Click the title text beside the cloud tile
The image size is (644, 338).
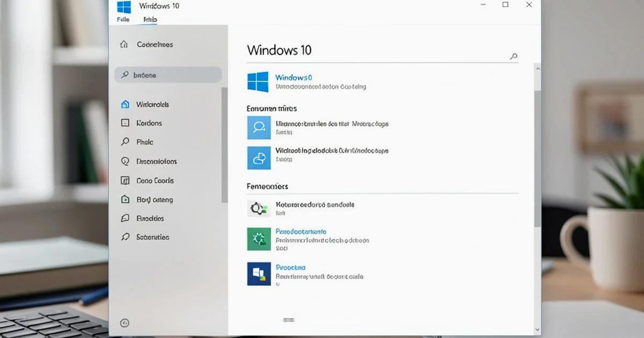(332, 151)
